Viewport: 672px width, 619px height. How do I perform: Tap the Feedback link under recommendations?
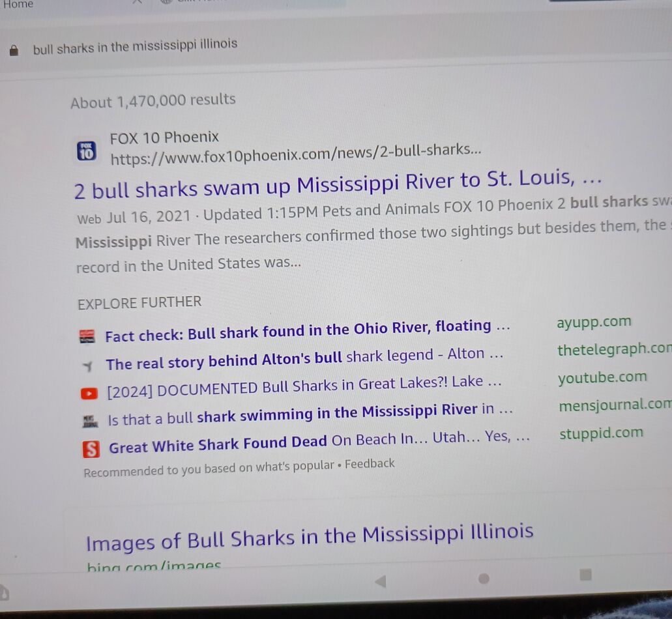coord(370,464)
